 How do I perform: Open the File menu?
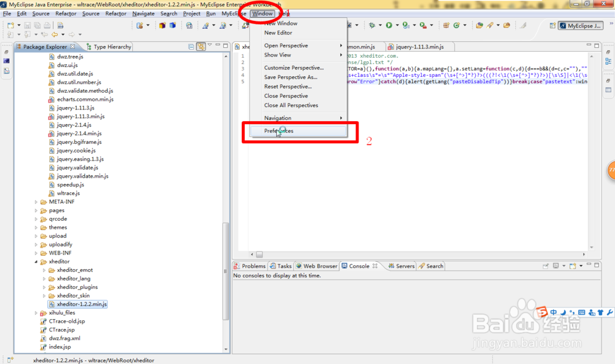tap(7, 14)
